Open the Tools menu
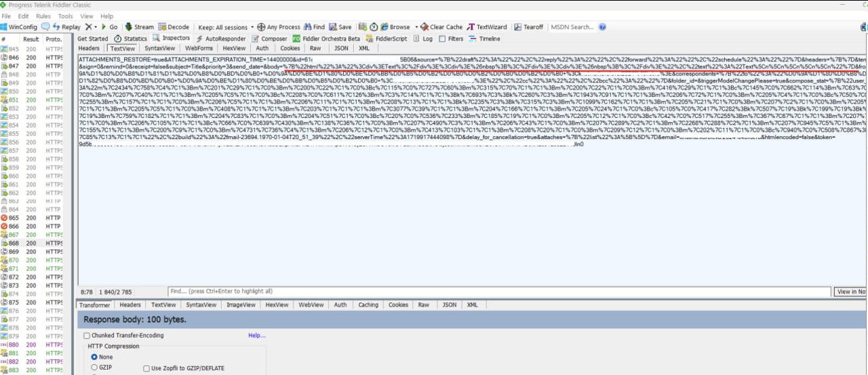This screenshot has height=375, width=868. click(66, 16)
